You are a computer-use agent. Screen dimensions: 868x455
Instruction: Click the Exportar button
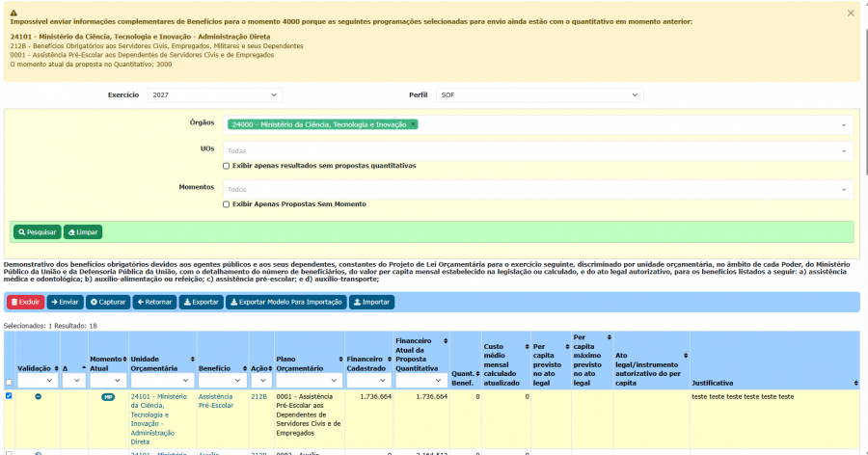201,303
